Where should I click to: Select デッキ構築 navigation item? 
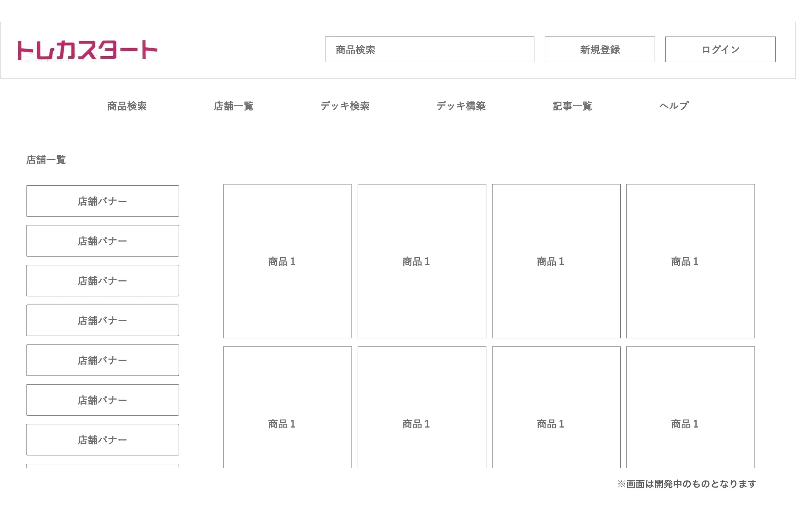(x=461, y=106)
